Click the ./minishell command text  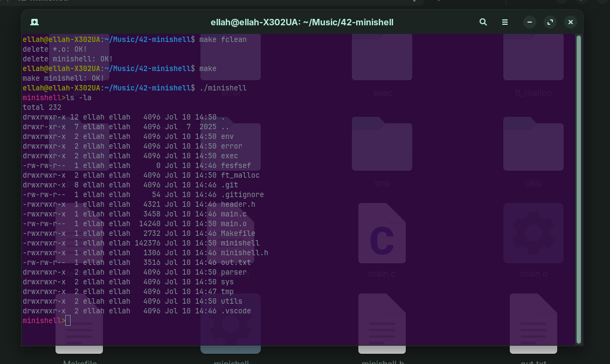(223, 88)
